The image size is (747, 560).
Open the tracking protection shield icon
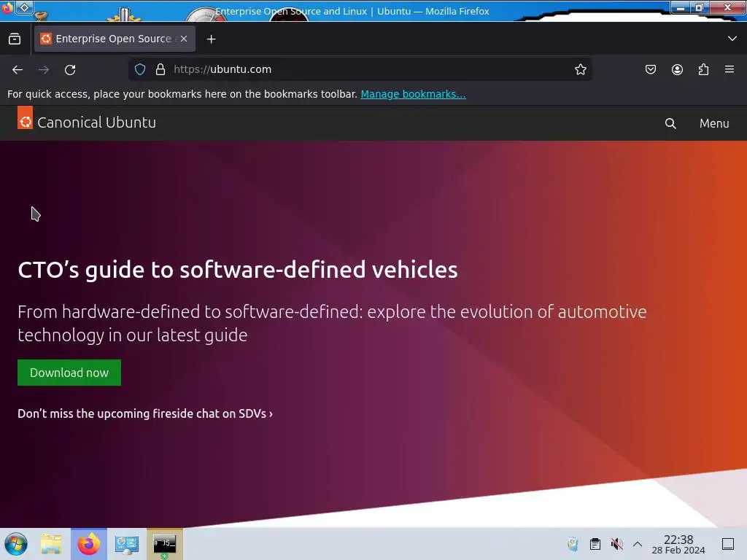coord(140,69)
